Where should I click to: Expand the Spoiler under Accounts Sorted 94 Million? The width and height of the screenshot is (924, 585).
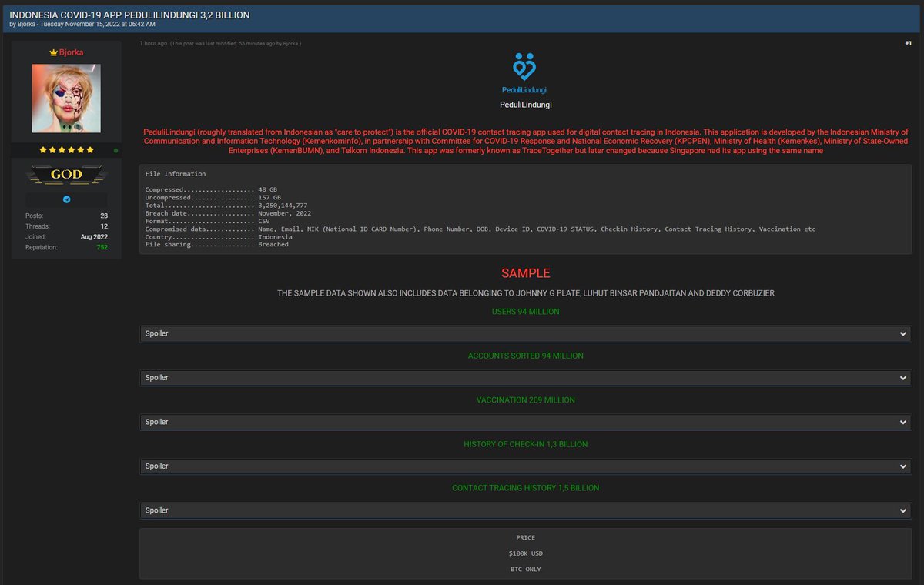tap(525, 378)
